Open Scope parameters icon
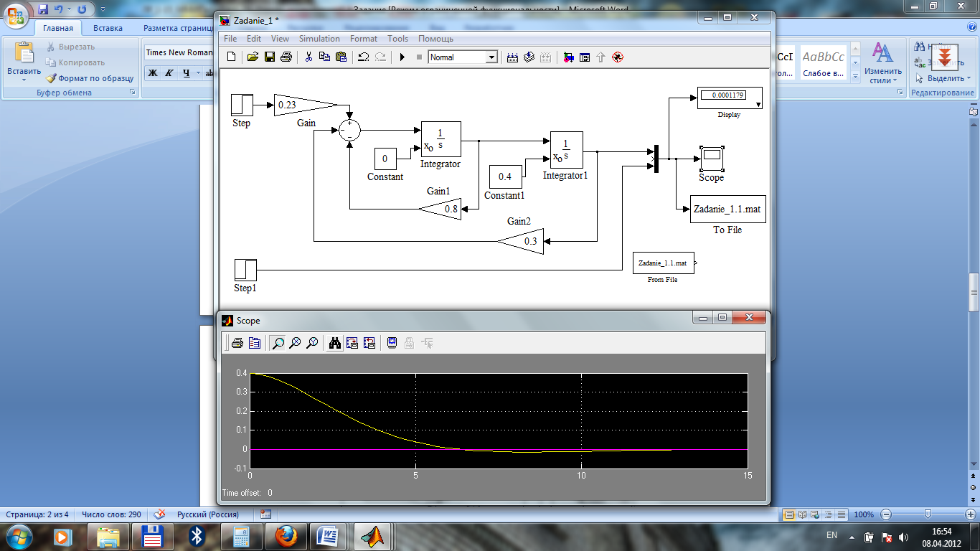The width and height of the screenshot is (980, 551). pos(254,343)
